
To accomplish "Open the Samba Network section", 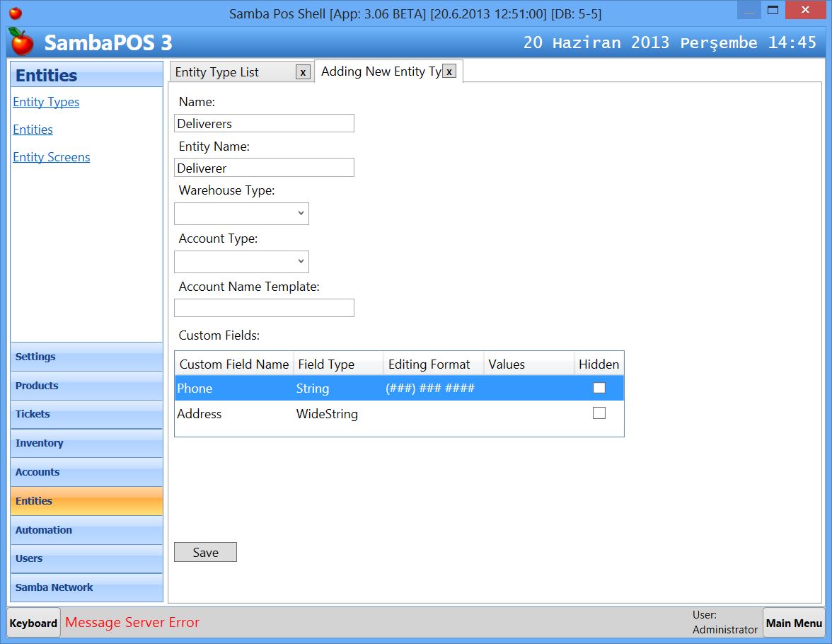I will (86, 587).
